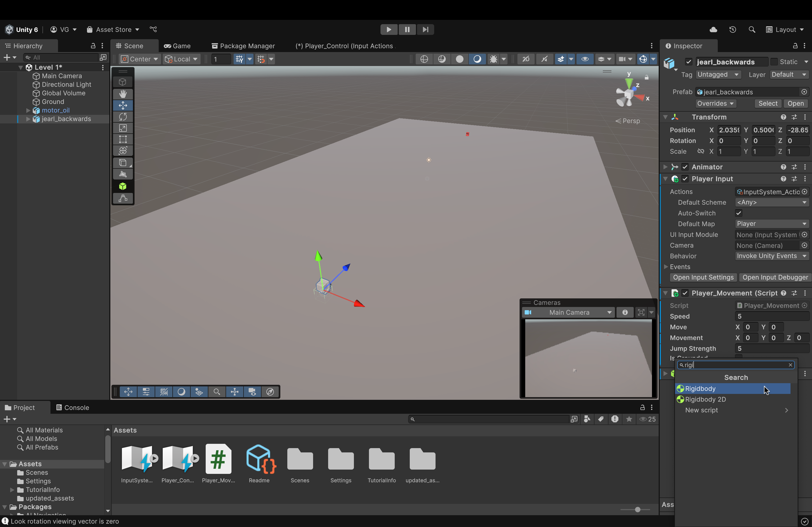812x527 pixels.
Task: Click Open Input Settings button
Action: click(x=703, y=278)
